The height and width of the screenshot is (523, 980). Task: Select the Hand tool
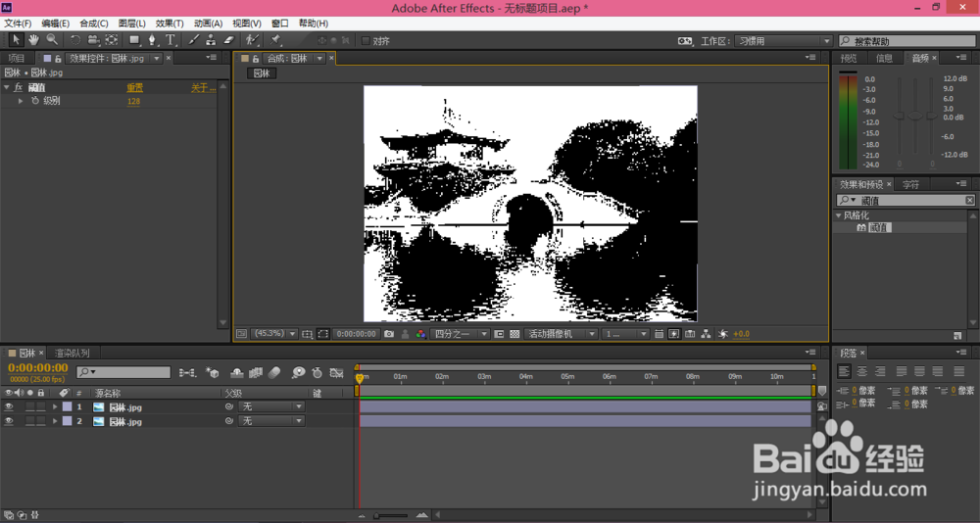click(x=33, y=40)
